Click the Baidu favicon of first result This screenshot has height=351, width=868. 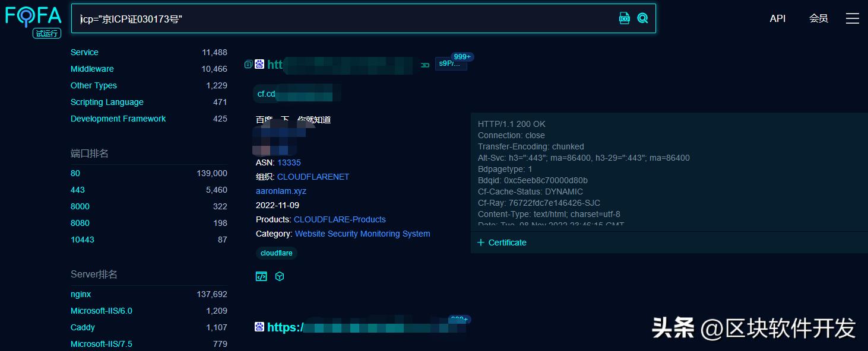point(259,64)
